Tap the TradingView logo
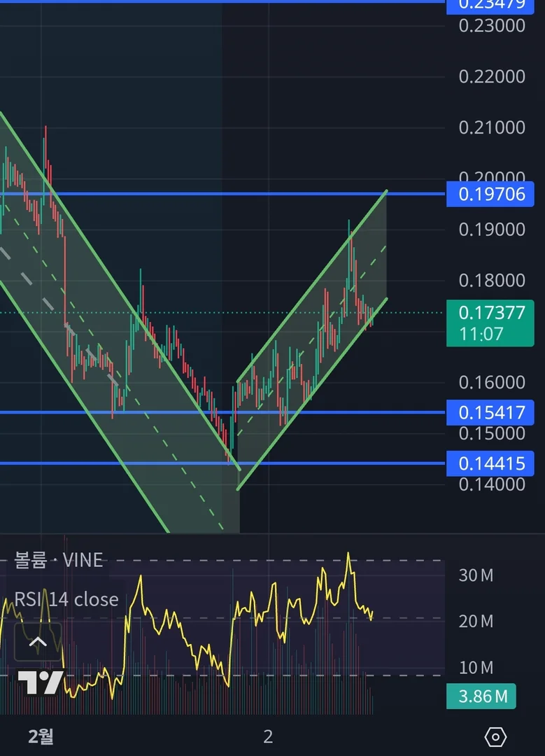The height and width of the screenshot is (756, 545). click(x=41, y=682)
